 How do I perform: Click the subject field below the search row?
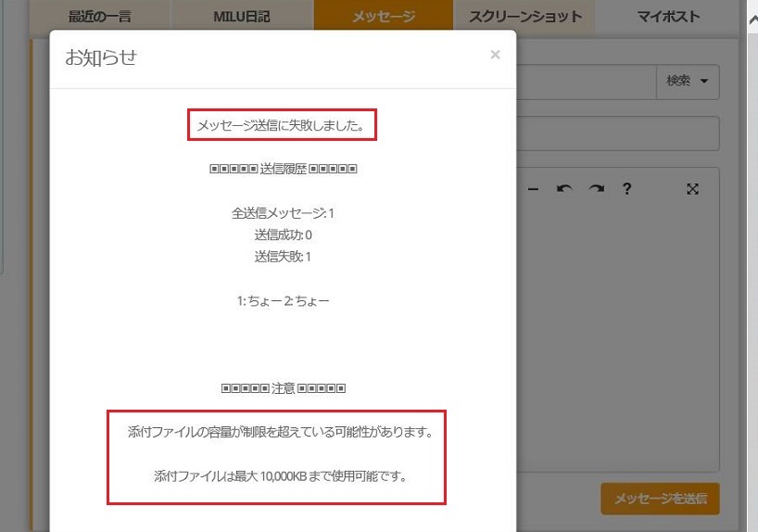tap(617, 133)
